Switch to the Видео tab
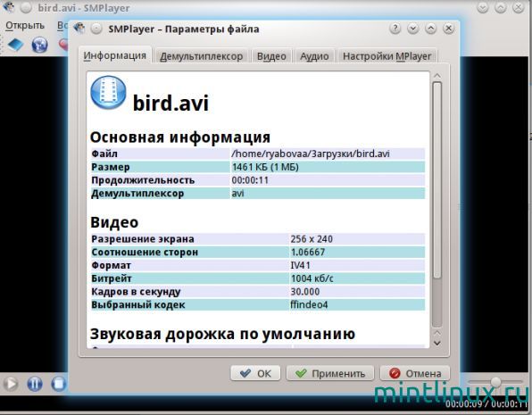The image size is (532, 415). pos(271,56)
